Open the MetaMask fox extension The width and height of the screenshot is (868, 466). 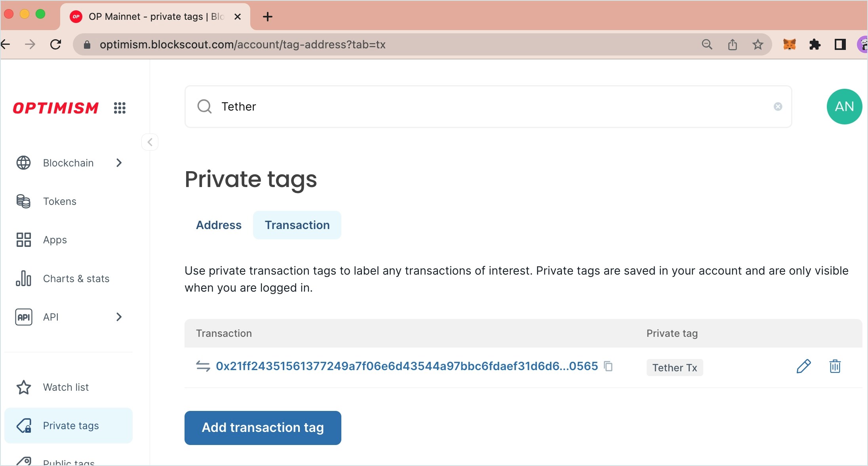point(789,44)
